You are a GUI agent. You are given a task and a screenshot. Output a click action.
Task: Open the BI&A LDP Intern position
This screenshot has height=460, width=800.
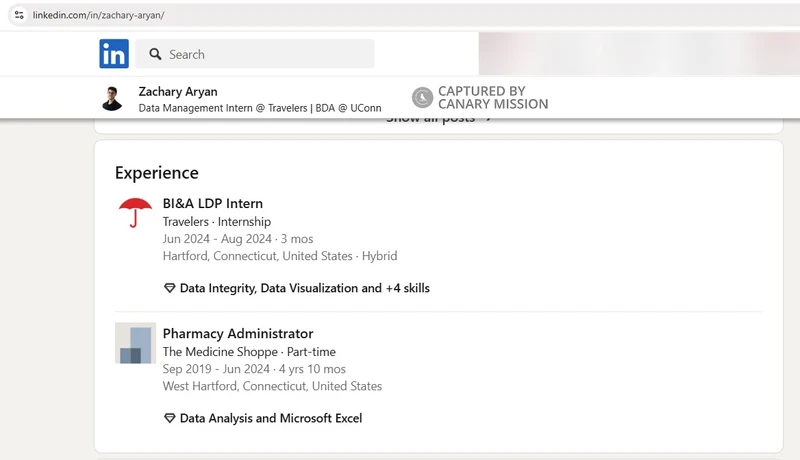(213, 203)
